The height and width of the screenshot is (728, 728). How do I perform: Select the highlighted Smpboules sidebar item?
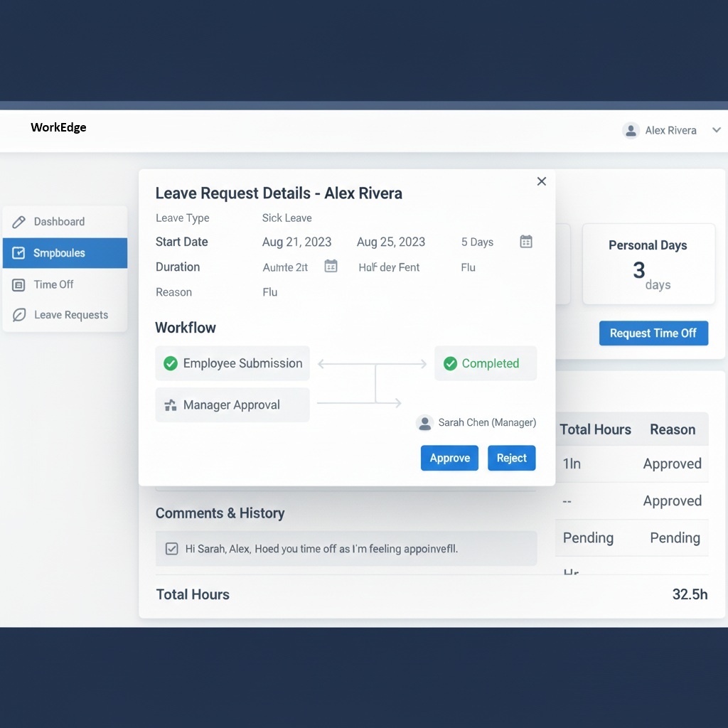pos(65,253)
